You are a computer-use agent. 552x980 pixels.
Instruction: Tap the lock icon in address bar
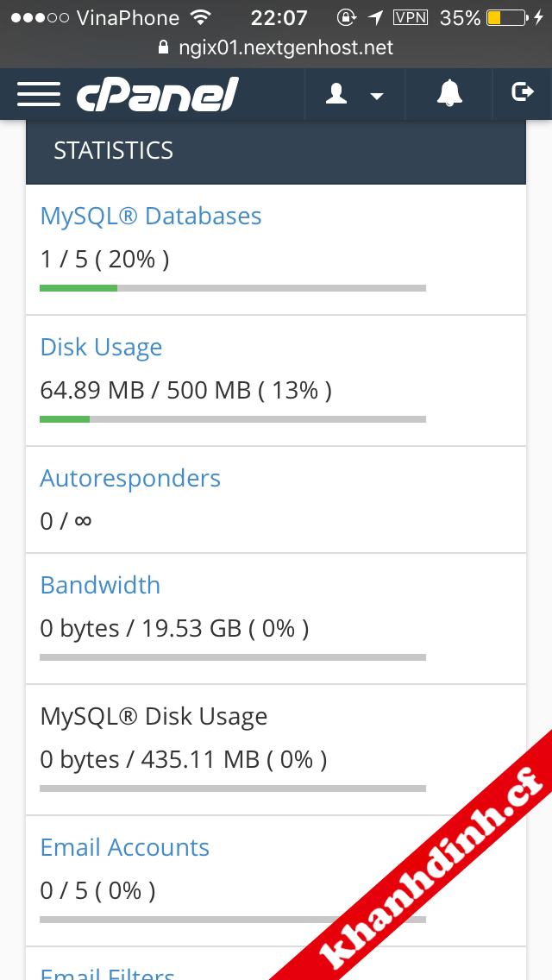tap(165, 48)
